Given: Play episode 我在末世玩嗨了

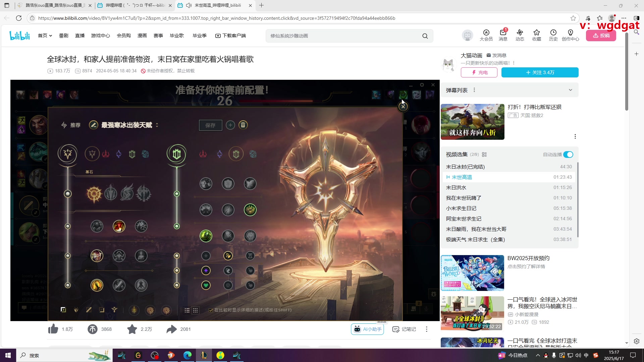Looking at the screenshot, I should point(509,198).
